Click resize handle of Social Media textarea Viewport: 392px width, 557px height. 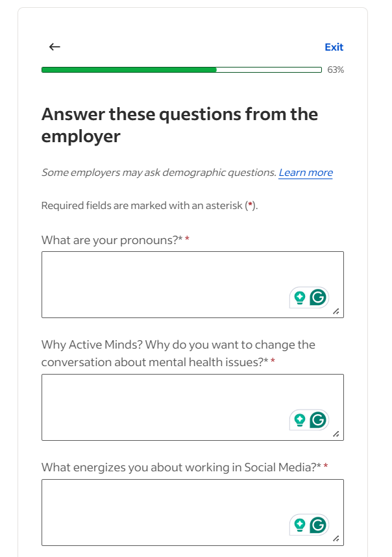(x=336, y=539)
